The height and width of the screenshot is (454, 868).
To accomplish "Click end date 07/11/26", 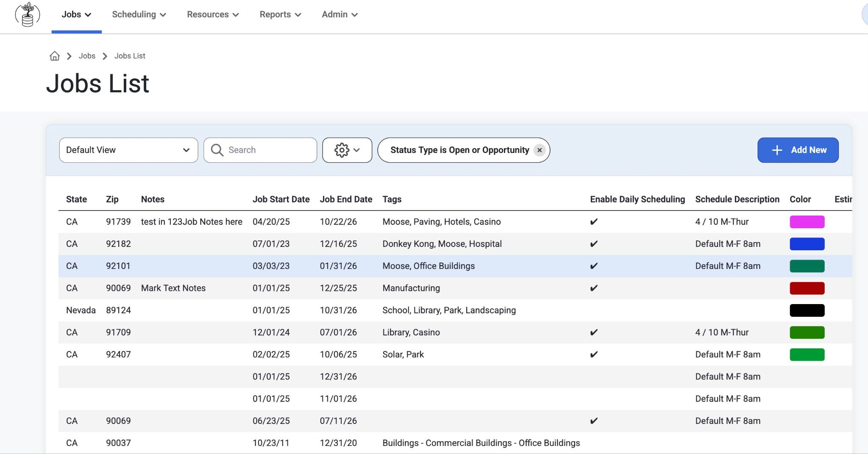I will 338,421.
